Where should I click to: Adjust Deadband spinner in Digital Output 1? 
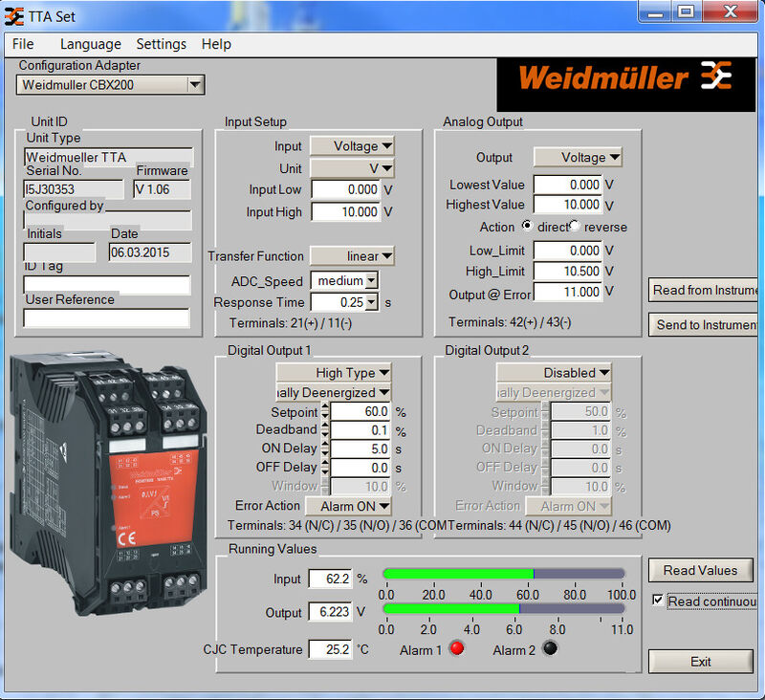point(325,430)
